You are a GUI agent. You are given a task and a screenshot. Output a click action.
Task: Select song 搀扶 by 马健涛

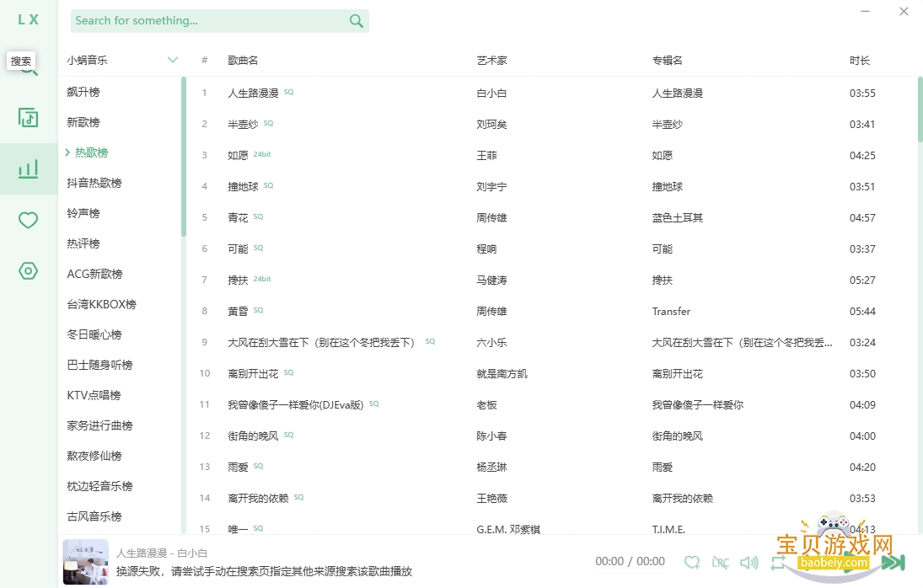(x=238, y=280)
